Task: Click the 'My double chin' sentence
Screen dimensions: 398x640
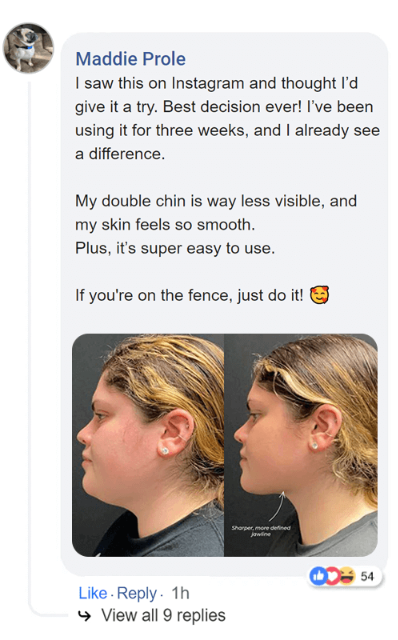Action: [x=216, y=213]
